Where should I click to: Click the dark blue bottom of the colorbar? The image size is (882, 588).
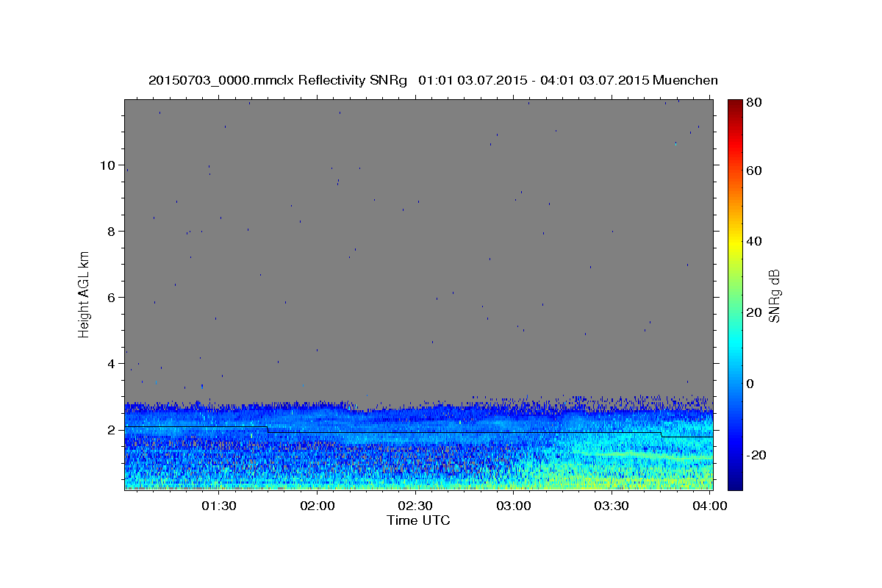coord(735,484)
